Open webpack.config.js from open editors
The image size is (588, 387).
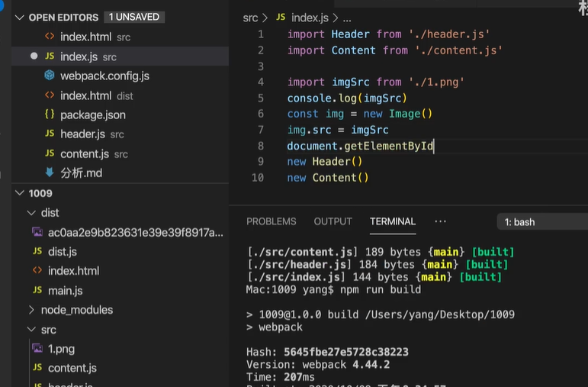pos(120,76)
